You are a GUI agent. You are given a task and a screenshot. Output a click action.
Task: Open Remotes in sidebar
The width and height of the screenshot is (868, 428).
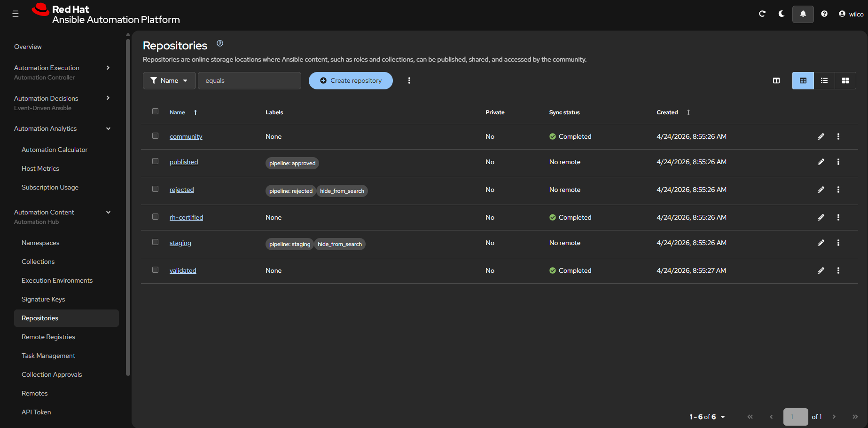[x=35, y=393]
